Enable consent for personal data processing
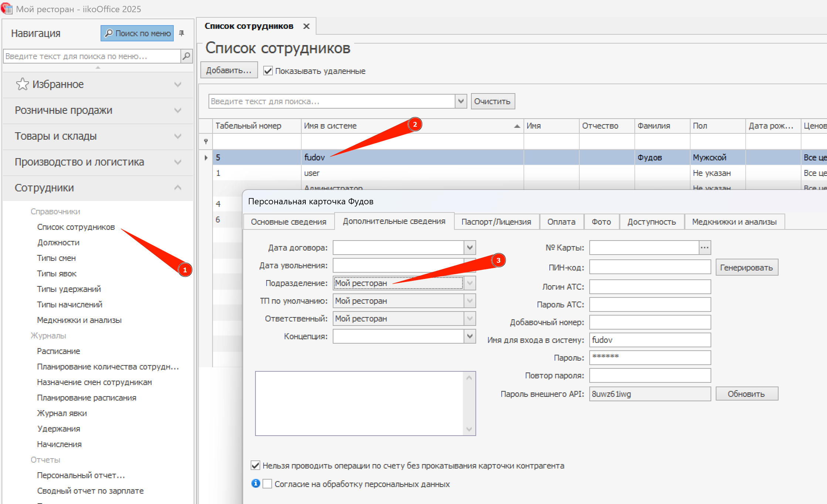 click(x=268, y=484)
